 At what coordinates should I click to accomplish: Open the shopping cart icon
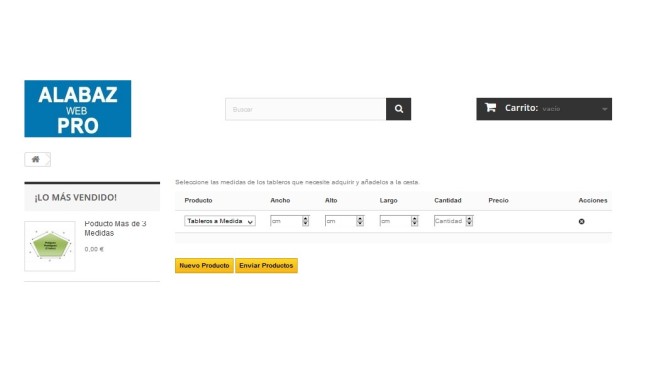(x=490, y=108)
